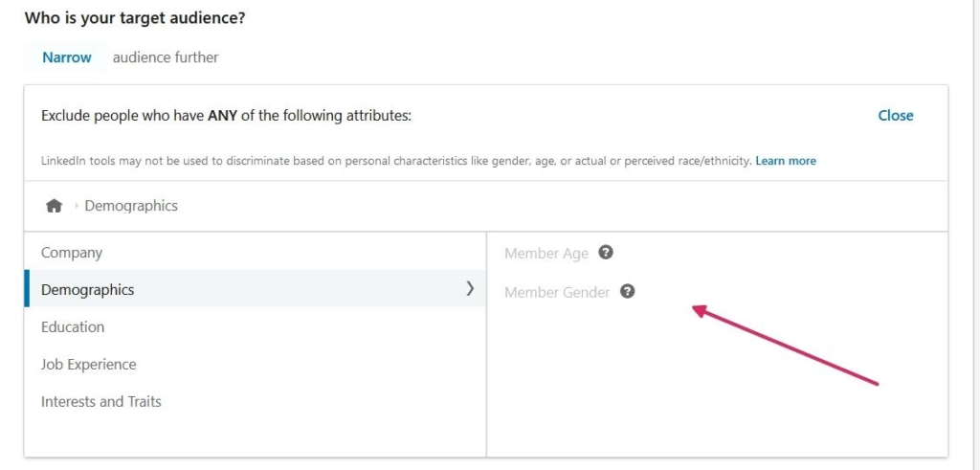This screenshot has height=470, width=980.
Task: Open the Interests and Traits category
Action: (x=101, y=401)
